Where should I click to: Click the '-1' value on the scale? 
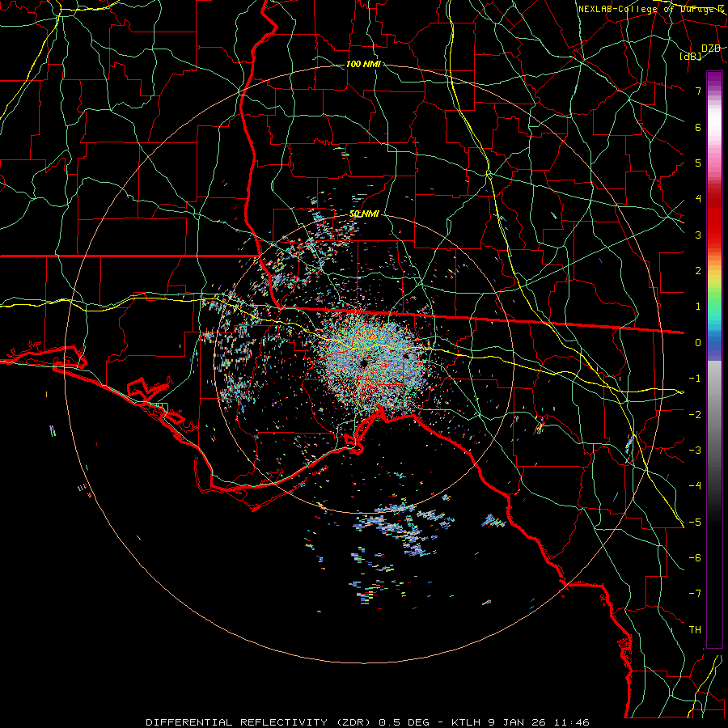point(695,379)
